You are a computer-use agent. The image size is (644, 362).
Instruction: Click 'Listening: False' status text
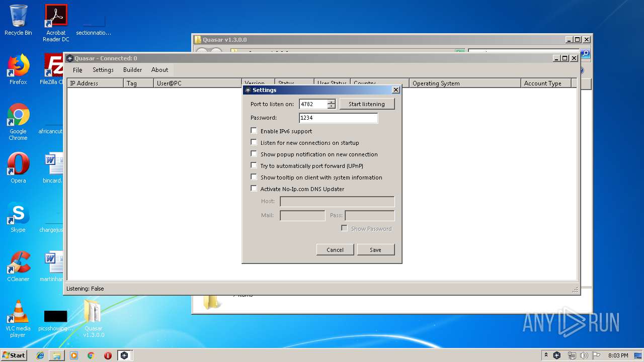(85, 289)
